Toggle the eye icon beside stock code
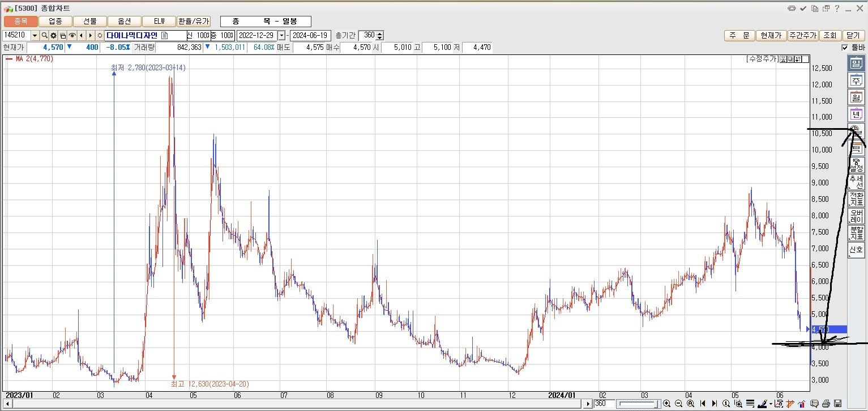 pos(72,36)
